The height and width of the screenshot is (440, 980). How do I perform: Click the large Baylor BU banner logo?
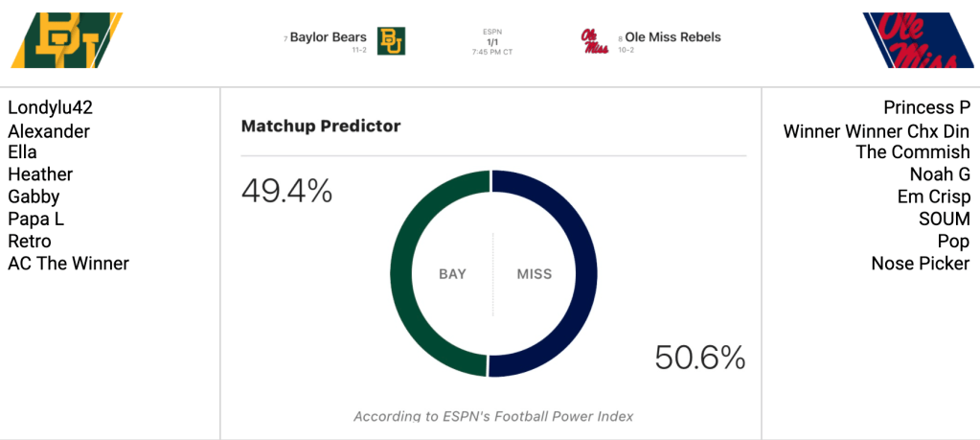pos(66,40)
